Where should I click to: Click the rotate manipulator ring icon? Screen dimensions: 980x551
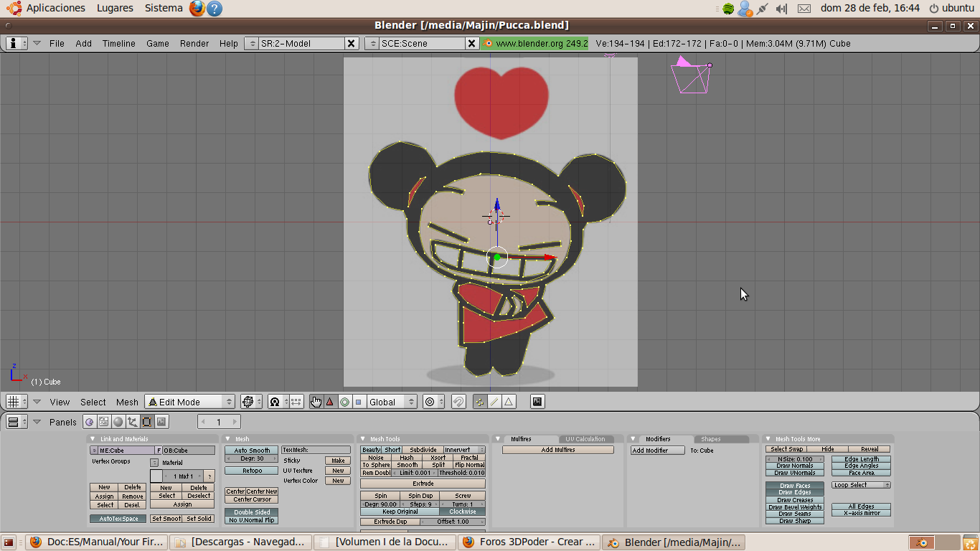(x=344, y=402)
